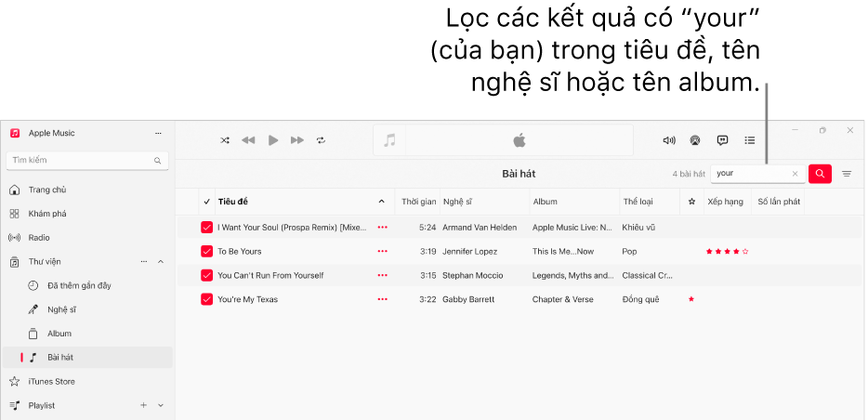This screenshot has height=420, width=868.
Task: Click artist Armand Van Helden
Action: [x=480, y=228]
